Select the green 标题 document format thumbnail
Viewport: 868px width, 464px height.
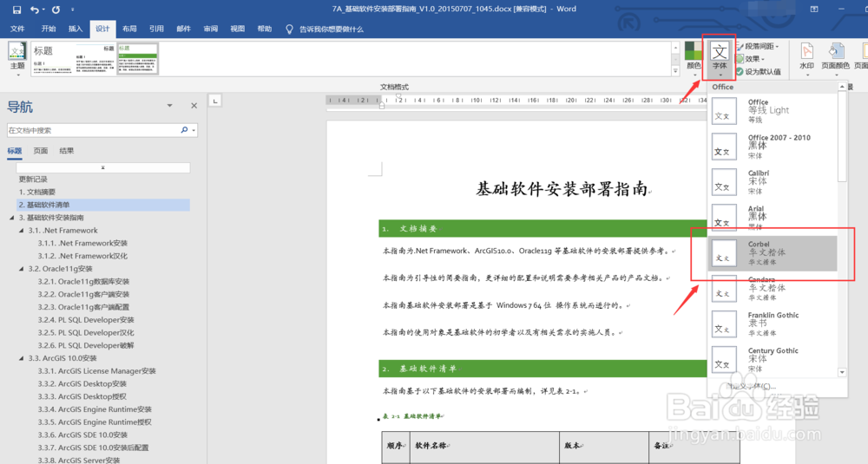click(x=138, y=59)
